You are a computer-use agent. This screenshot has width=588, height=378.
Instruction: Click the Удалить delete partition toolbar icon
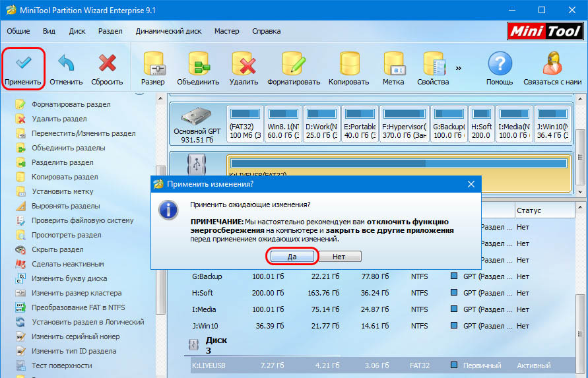pos(244,64)
